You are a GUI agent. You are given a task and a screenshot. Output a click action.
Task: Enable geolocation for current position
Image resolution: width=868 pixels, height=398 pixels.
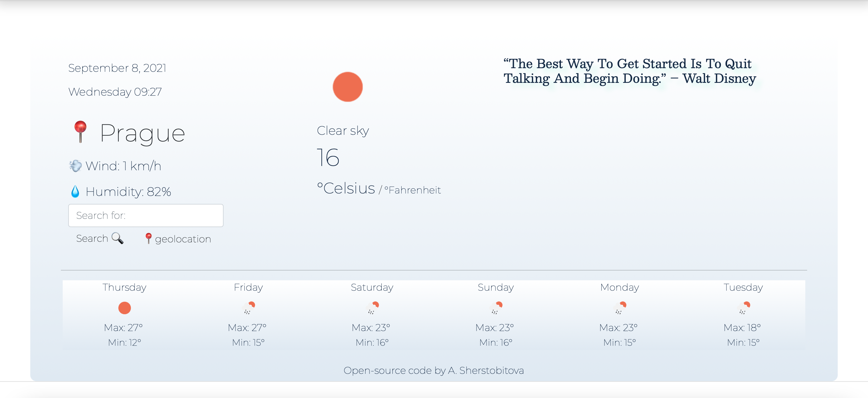178,239
